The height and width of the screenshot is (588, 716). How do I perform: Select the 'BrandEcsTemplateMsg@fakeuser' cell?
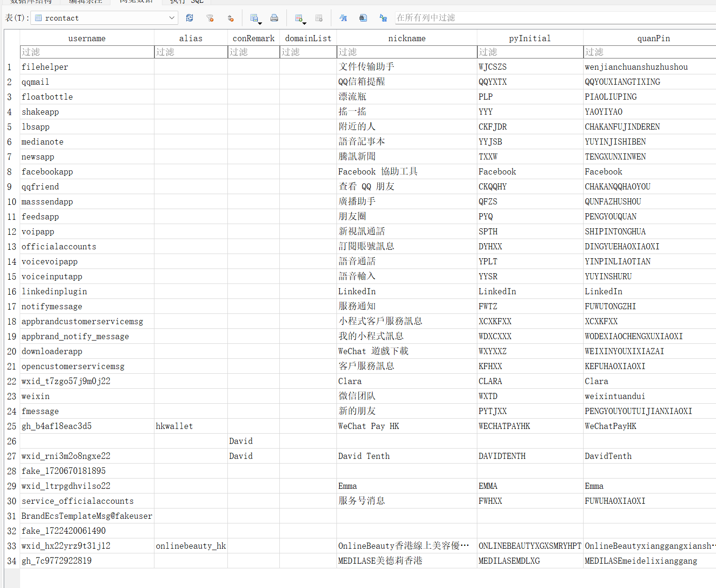tap(87, 516)
